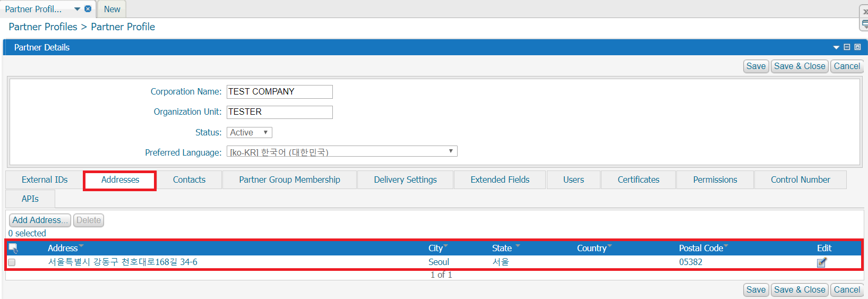Click Add Address button

click(x=40, y=220)
